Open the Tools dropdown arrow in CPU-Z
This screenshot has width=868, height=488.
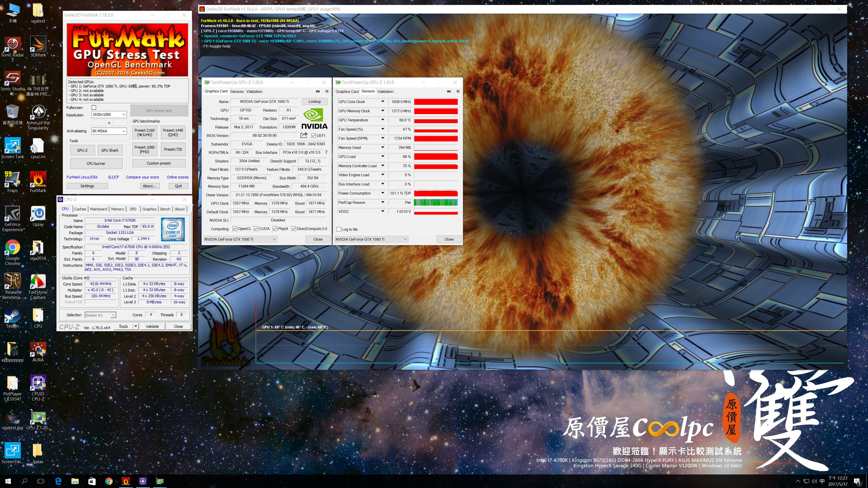tap(135, 326)
